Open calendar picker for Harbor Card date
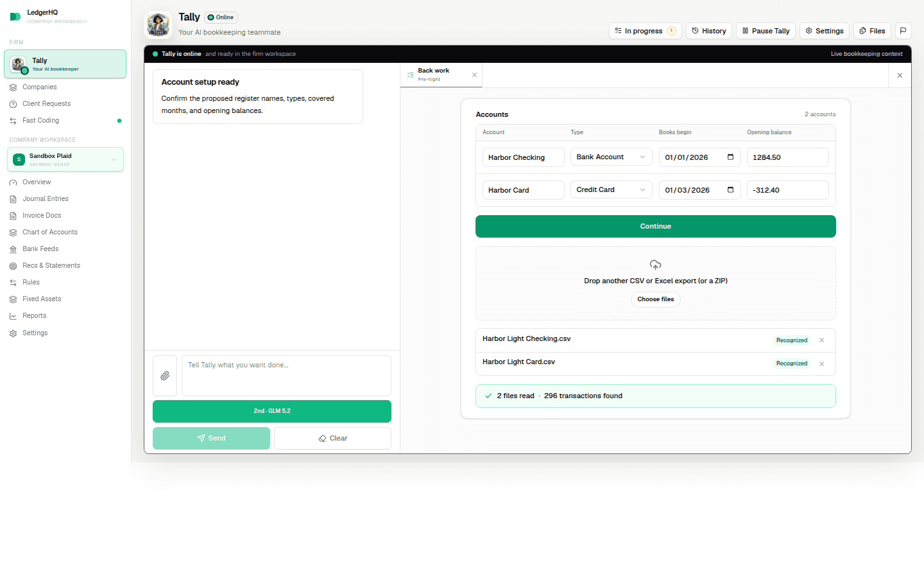Image resolution: width=924 pixels, height=578 pixels. (x=730, y=189)
